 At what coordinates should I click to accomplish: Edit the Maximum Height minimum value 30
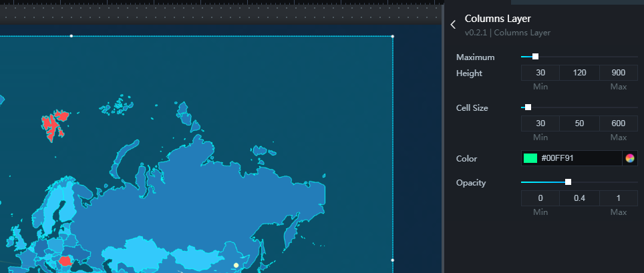(540, 73)
